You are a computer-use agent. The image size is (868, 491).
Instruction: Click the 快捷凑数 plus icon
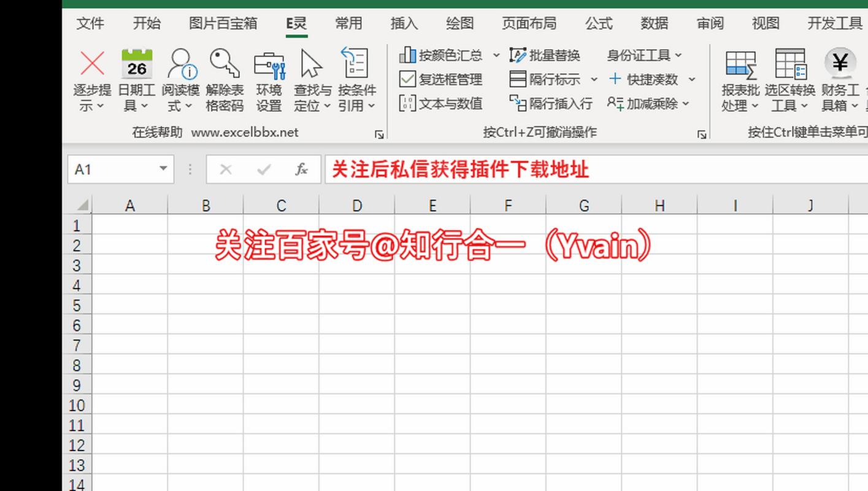pyautogui.click(x=615, y=79)
